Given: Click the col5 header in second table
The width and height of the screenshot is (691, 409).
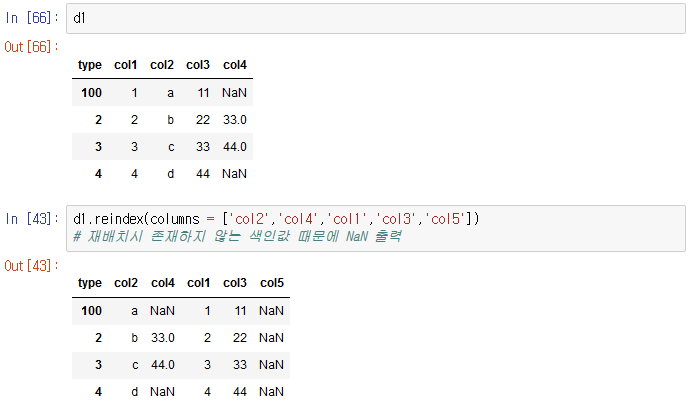Looking at the screenshot, I should 272,283.
